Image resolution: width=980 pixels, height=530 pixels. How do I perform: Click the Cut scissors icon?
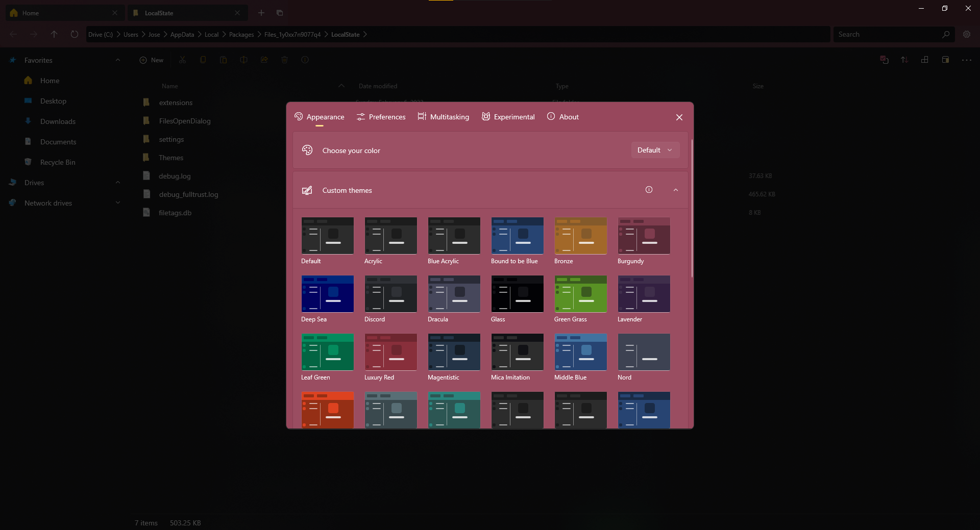[x=182, y=60]
